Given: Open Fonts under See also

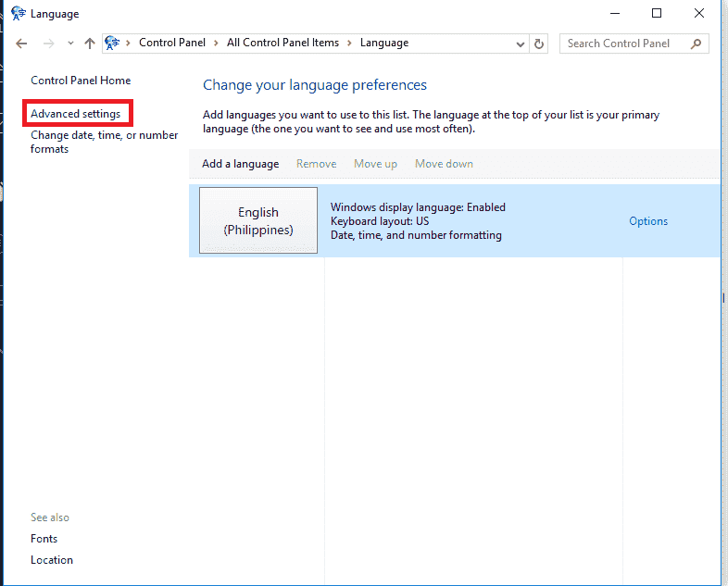Looking at the screenshot, I should 44,539.
